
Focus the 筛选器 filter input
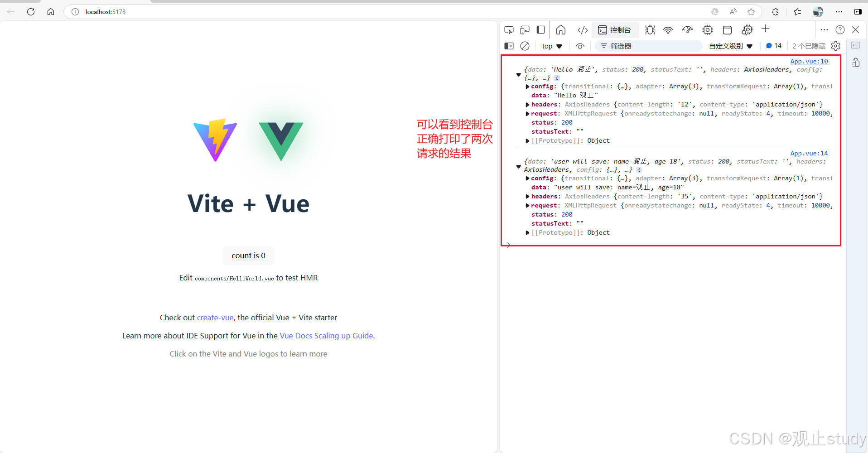[x=649, y=46]
